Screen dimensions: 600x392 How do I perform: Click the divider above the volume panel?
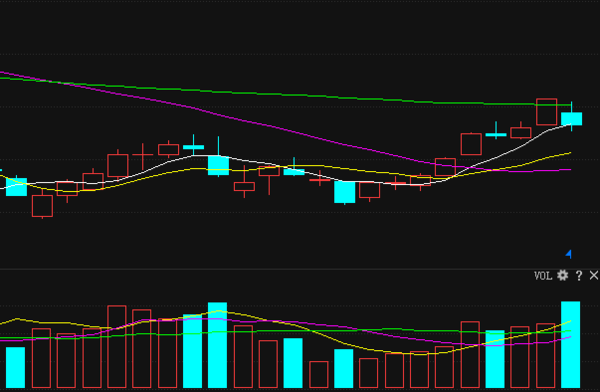(300, 269)
